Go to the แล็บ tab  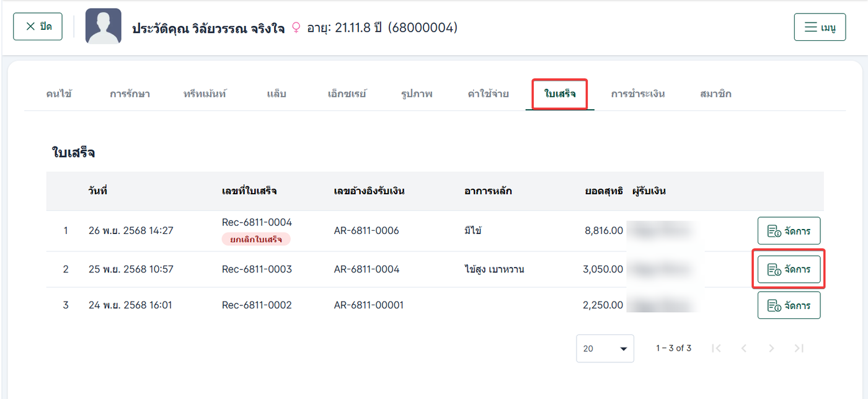click(277, 94)
